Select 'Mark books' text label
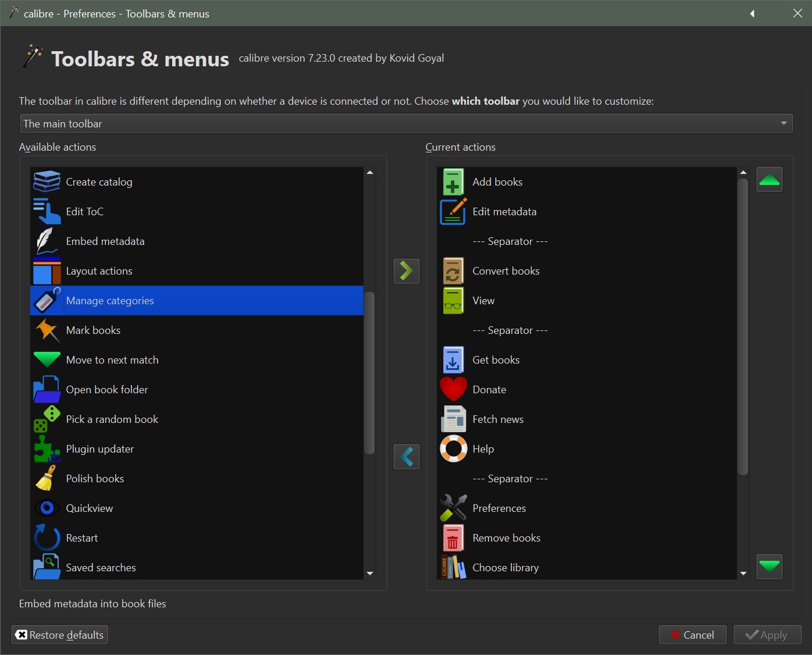The image size is (812, 655). coord(93,330)
